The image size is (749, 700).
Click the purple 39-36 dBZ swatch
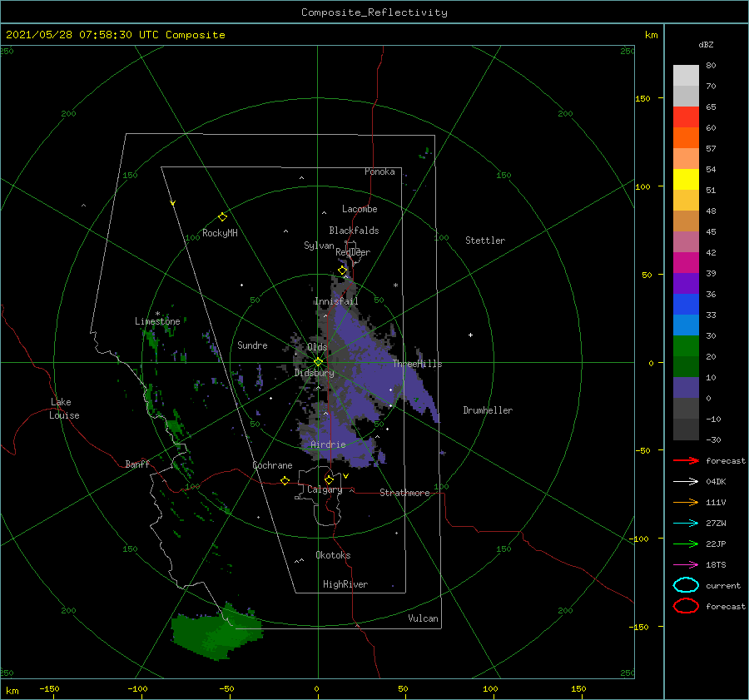[686, 284]
